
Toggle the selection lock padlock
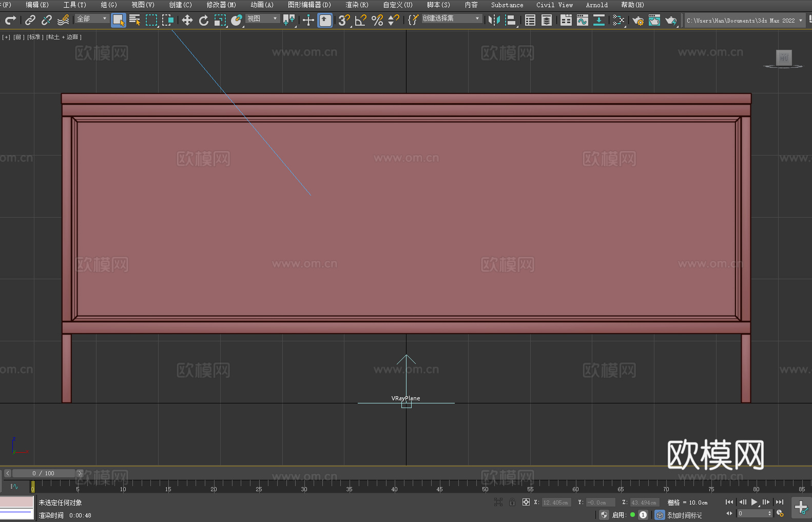click(x=512, y=502)
